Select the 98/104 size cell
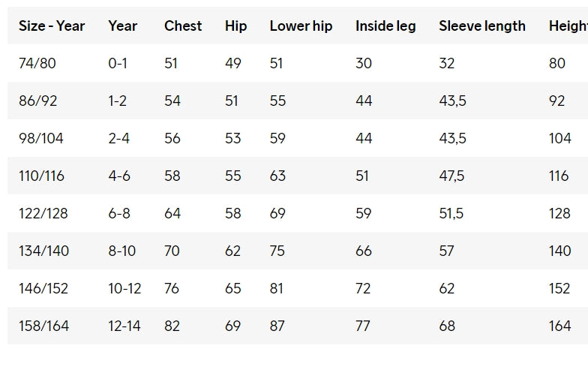This screenshot has width=588, height=367. click(x=41, y=138)
